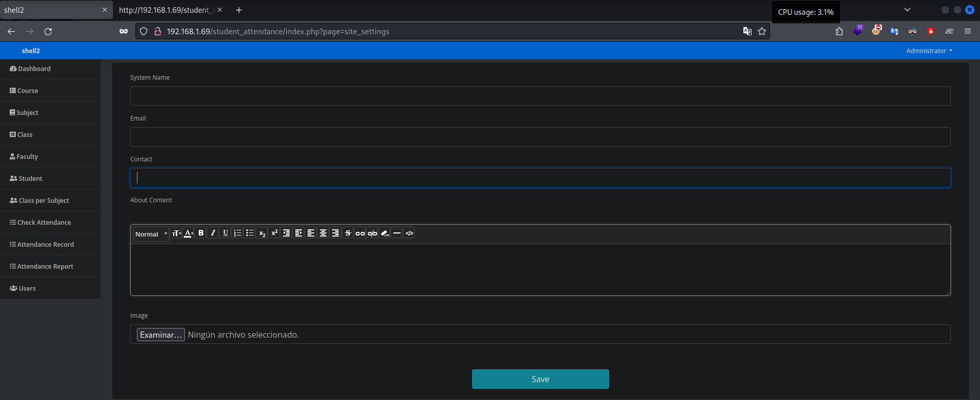This screenshot has height=400, width=980.
Task: Insert an ordered numbered list
Action: [x=238, y=233]
